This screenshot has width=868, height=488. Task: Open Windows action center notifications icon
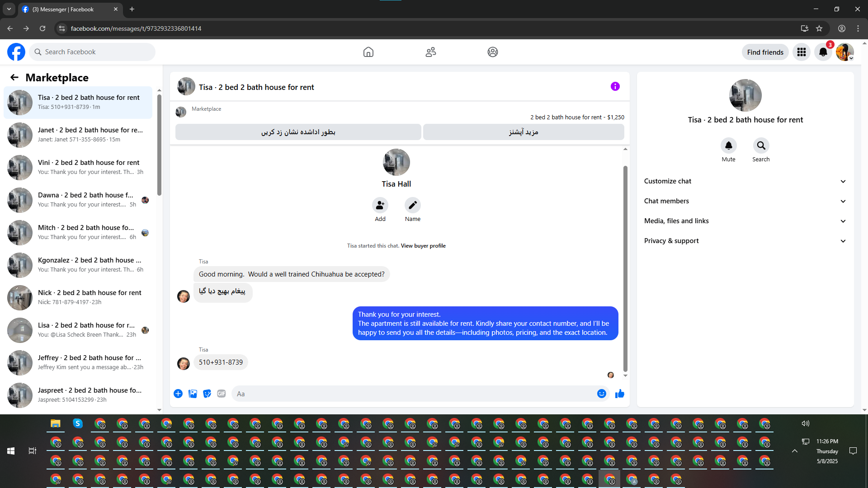[853, 451]
